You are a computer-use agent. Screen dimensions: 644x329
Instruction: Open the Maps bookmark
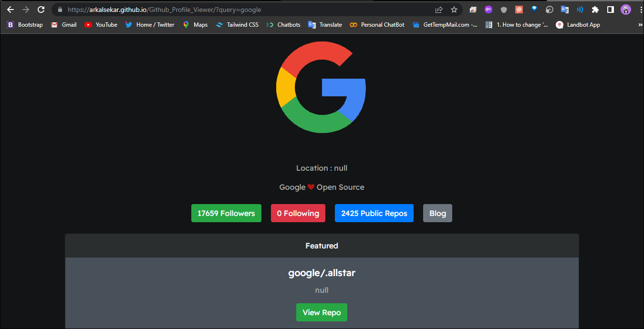click(x=195, y=25)
